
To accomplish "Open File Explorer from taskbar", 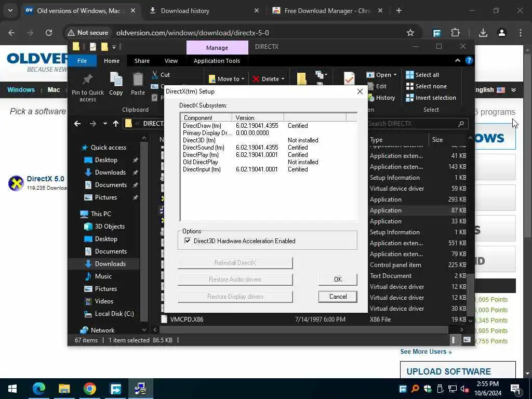I will pos(64,389).
